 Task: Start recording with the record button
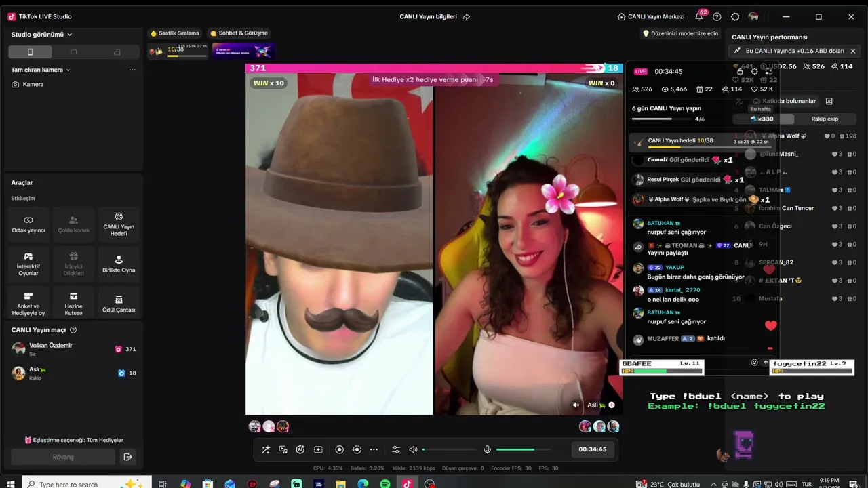(339, 449)
